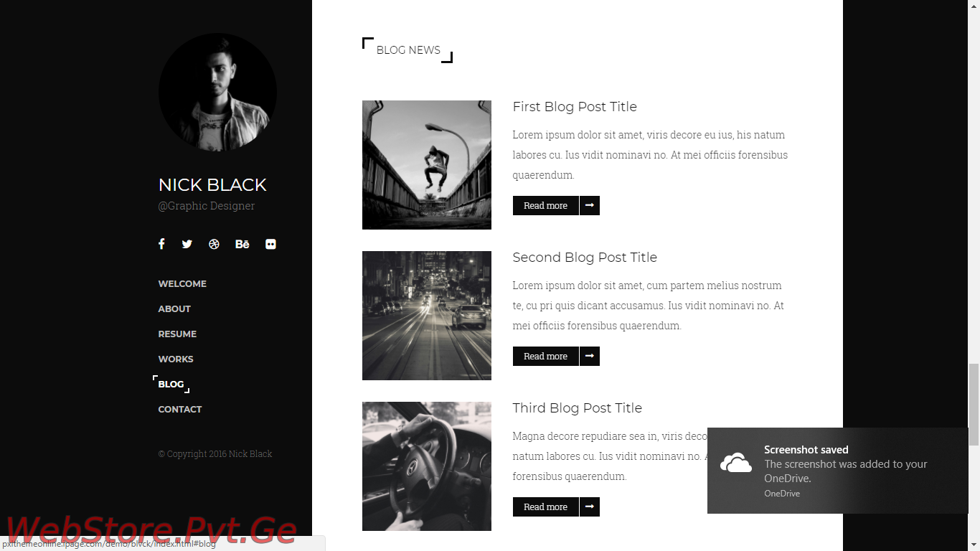Click Read more on First Blog Post
The width and height of the screenshot is (980, 551).
546,205
